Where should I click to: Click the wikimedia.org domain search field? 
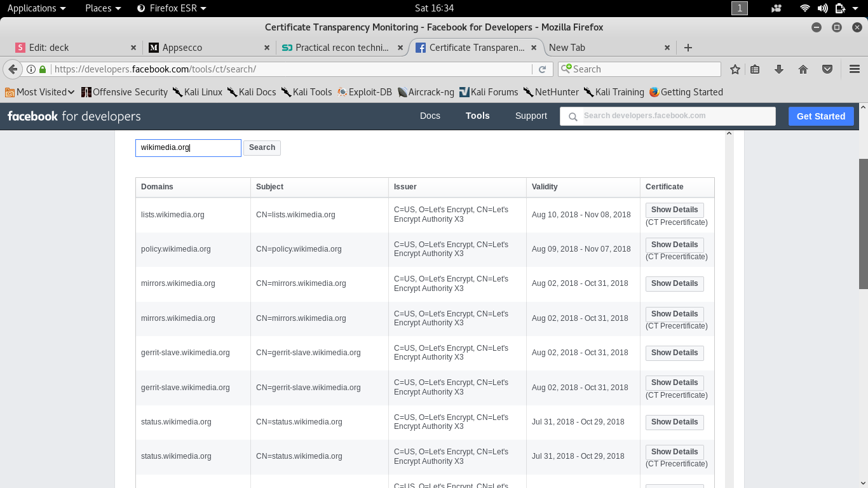coord(188,148)
